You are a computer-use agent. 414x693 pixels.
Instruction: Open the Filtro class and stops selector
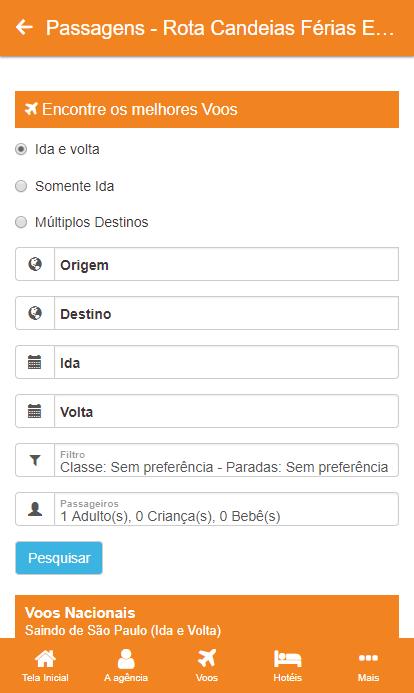point(226,460)
